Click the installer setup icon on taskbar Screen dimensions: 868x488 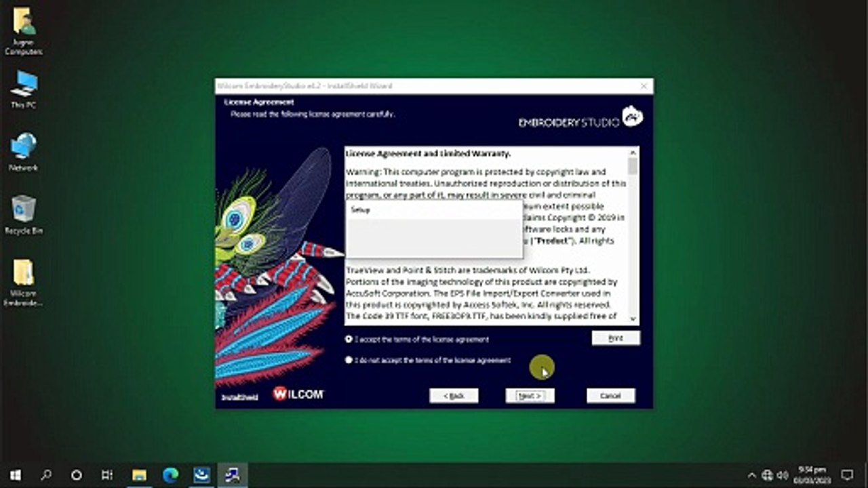coord(233,475)
